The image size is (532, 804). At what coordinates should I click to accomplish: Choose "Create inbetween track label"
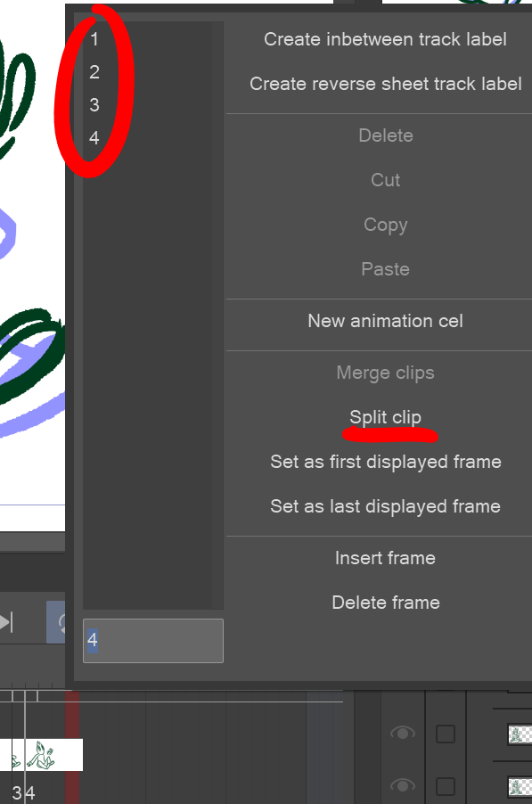click(386, 39)
